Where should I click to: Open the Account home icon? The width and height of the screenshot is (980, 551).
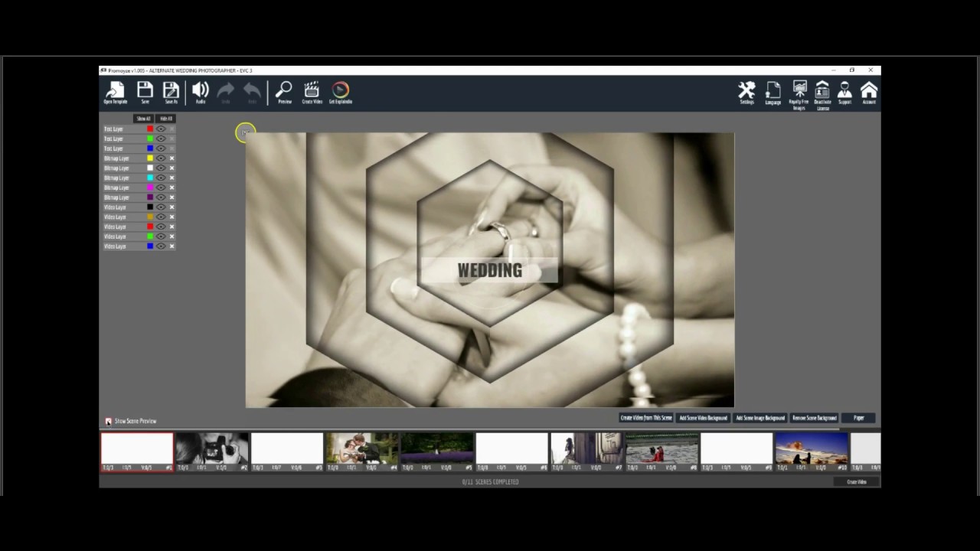869,93
